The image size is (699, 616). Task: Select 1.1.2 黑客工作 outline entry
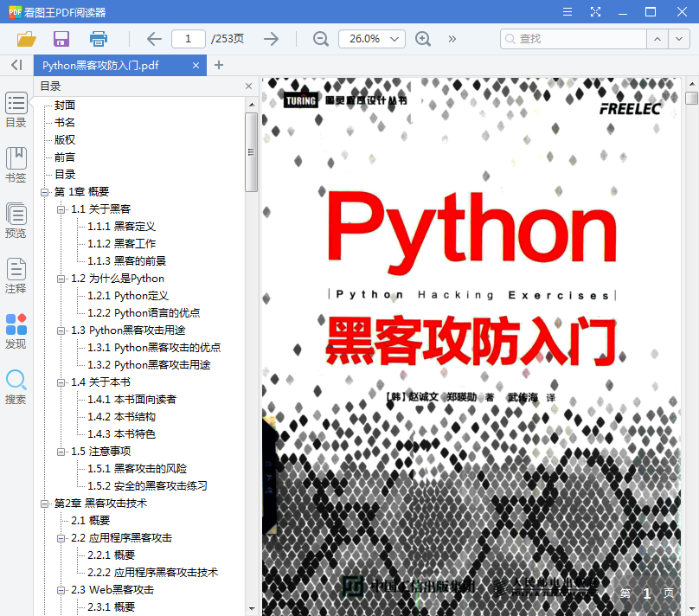[121, 244]
